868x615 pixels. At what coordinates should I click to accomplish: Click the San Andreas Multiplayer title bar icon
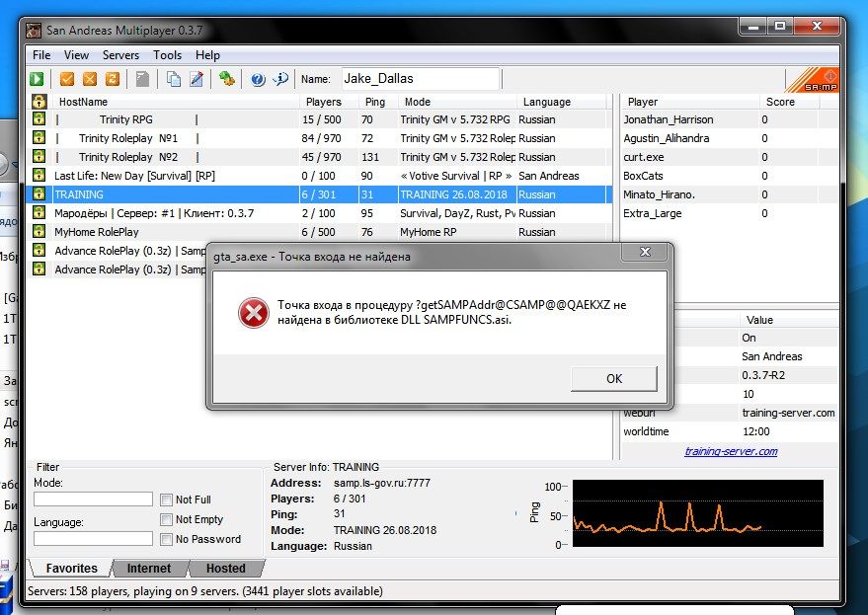pos(34,31)
